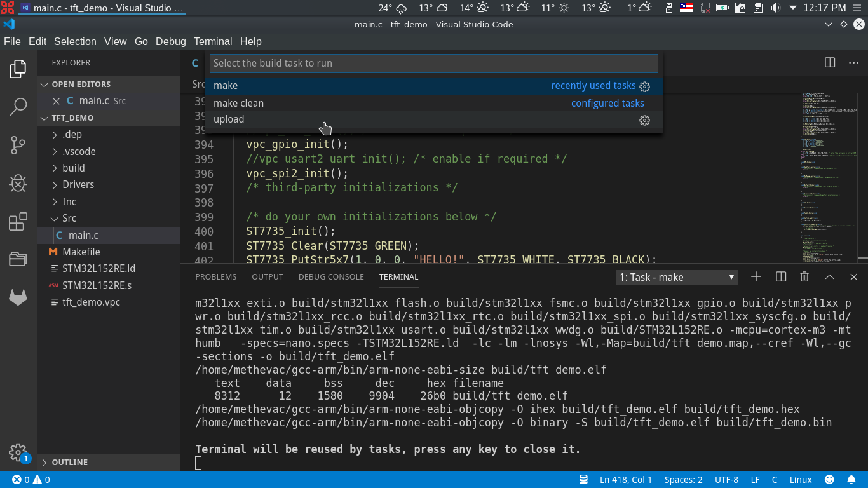Viewport: 868px width, 488px height.
Task: Expand the Drivers folder
Action: pyautogui.click(x=78, y=185)
